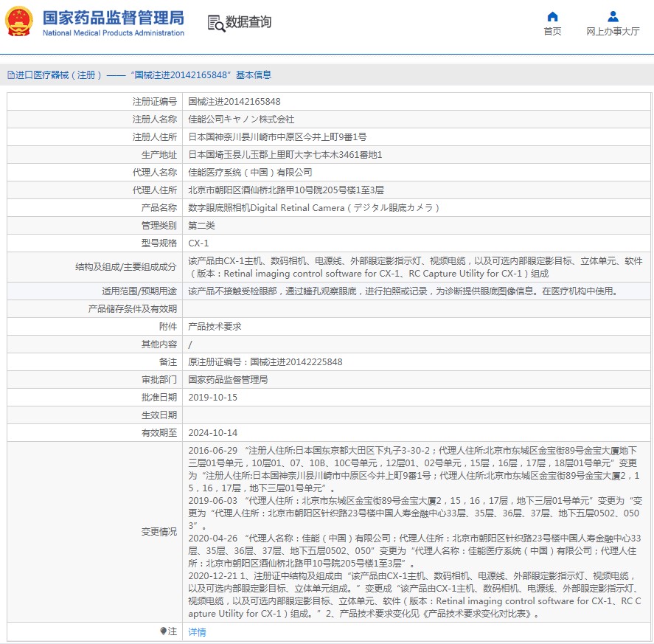Click the 代理人住所 row label
Screen dimensions: 654x644
[154, 190]
